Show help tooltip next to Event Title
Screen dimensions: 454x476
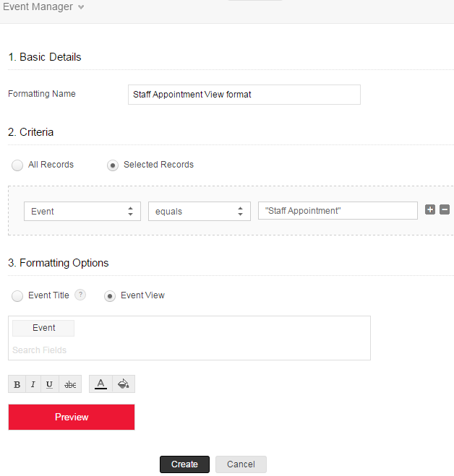[x=81, y=295]
